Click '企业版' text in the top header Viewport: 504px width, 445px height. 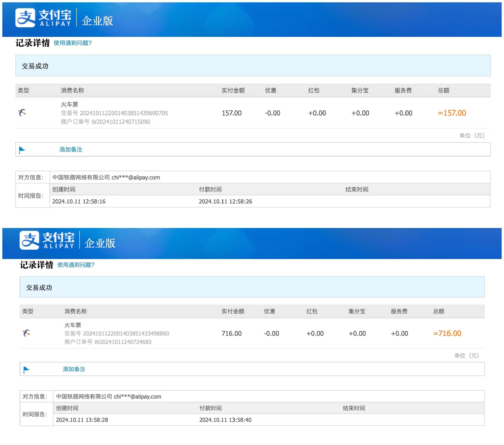pyautogui.click(x=97, y=21)
